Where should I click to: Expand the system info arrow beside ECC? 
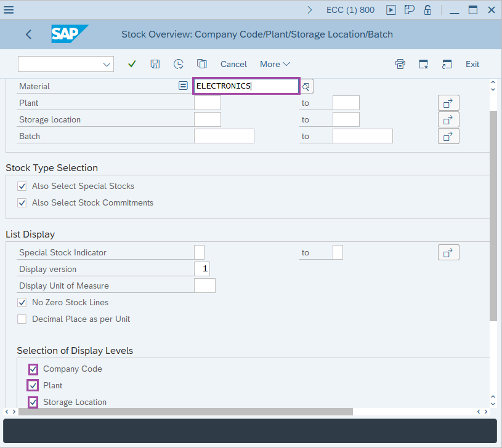click(x=310, y=10)
